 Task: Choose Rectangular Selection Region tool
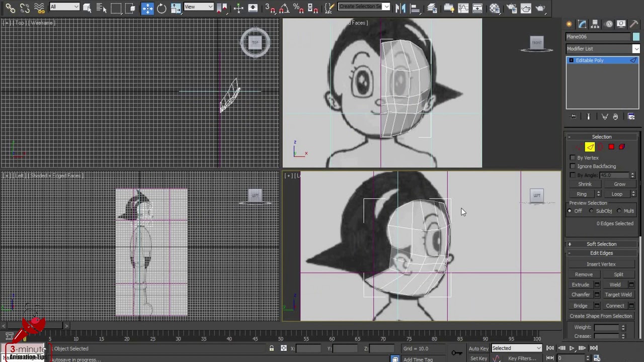116,8
